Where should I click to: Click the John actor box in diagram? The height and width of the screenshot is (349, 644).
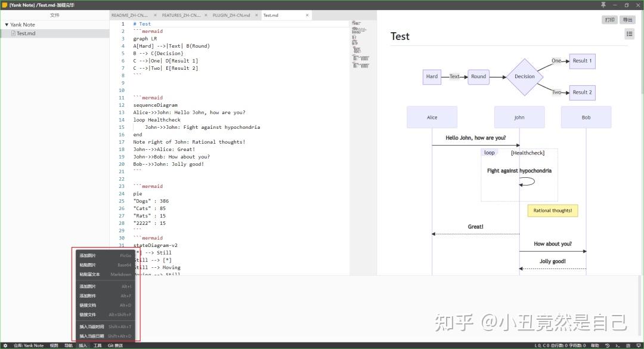[x=519, y=117]
